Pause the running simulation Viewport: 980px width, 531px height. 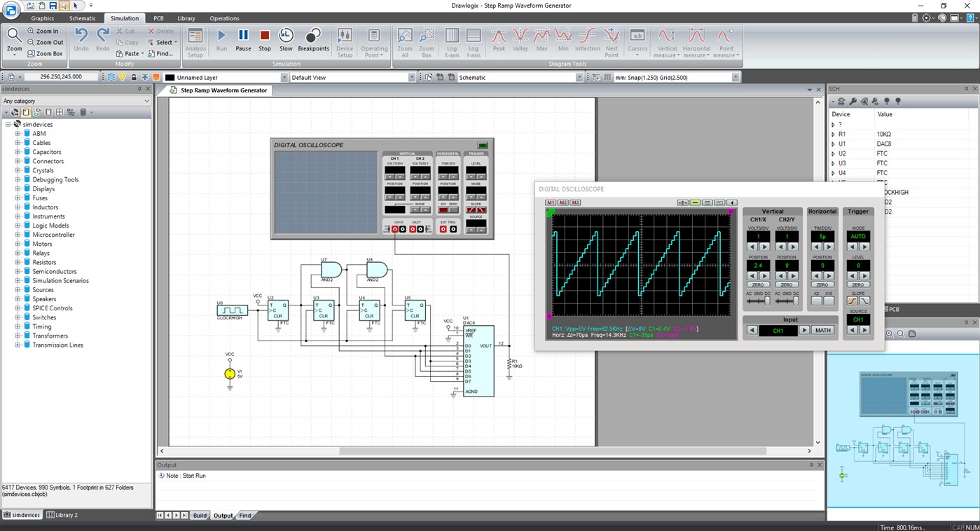(243, 39)
